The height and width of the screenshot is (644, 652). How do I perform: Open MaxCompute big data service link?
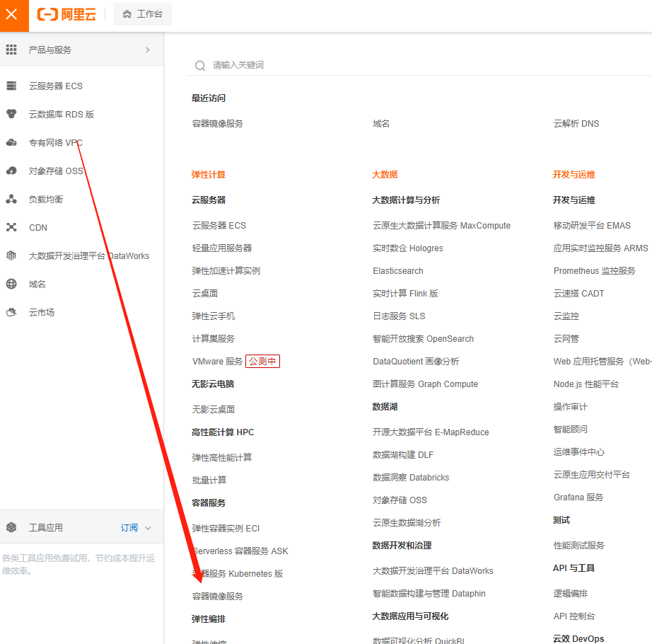point(441,226)
